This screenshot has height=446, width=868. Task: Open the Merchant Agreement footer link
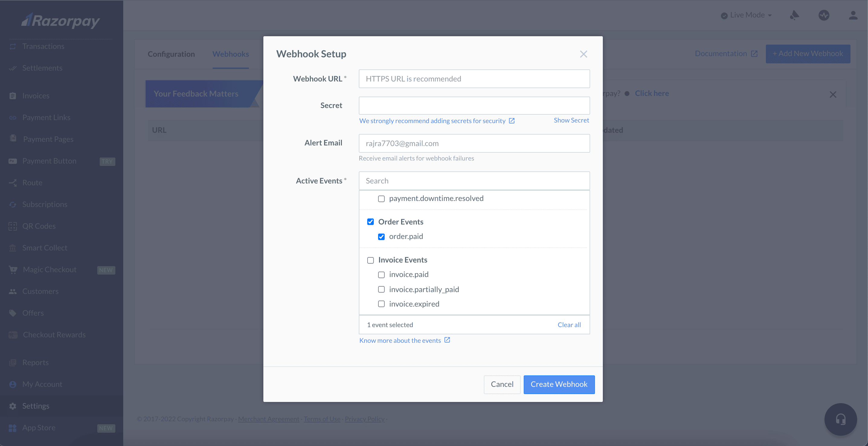pos(268,419)
